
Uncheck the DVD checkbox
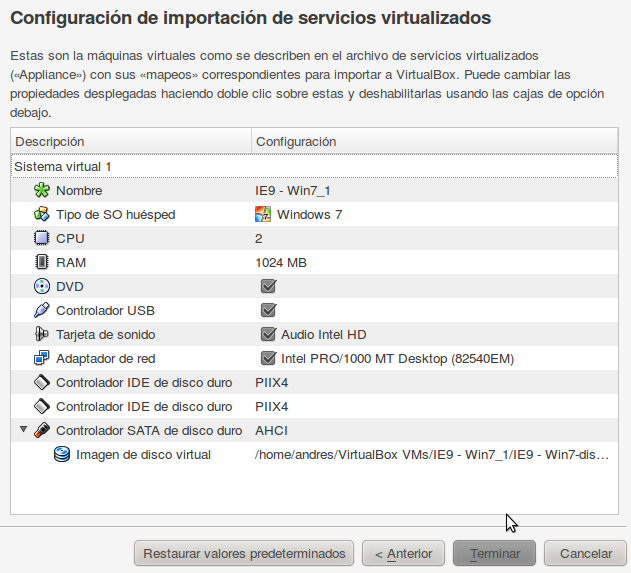268,286
